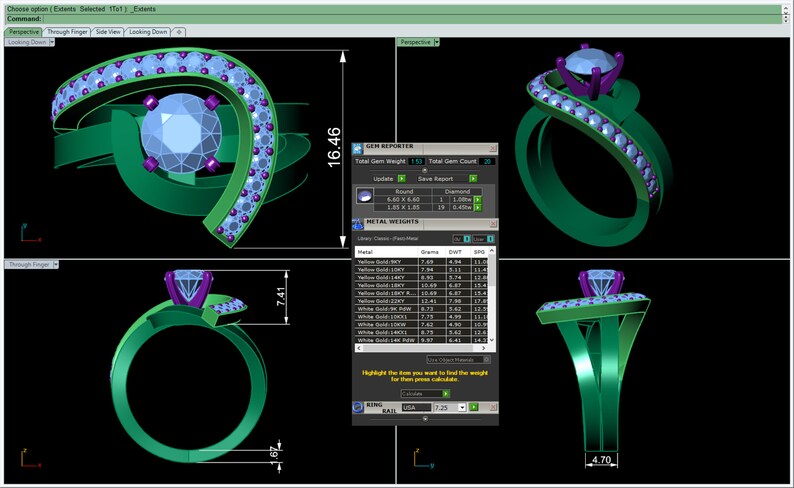Select the Yellow Gold:18KY row
Screen dimensions: 794x488
click(422, 286)
